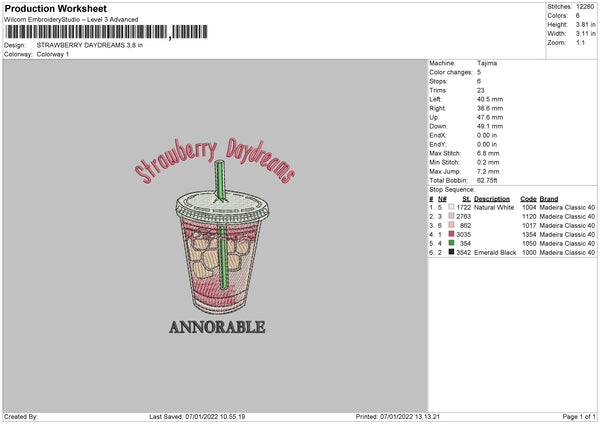Viewport: 600px width, 424px height.
Task: Click the EndX label
Action: (x=438, y=135)
